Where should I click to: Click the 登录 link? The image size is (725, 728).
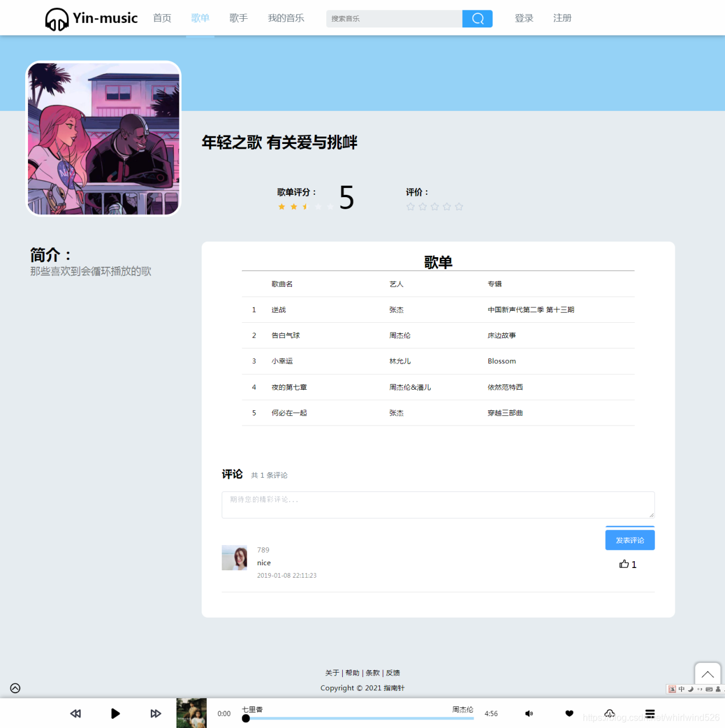(524, 18)
